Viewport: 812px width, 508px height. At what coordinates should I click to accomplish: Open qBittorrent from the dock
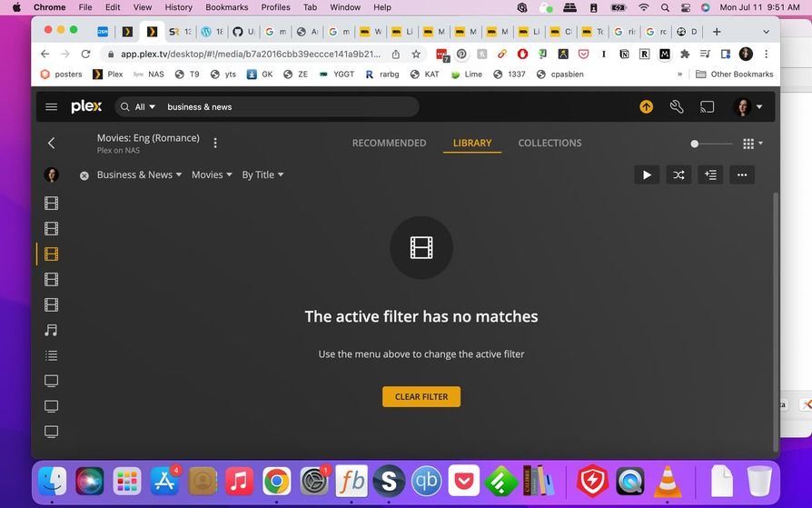click(x=426, y=482)
